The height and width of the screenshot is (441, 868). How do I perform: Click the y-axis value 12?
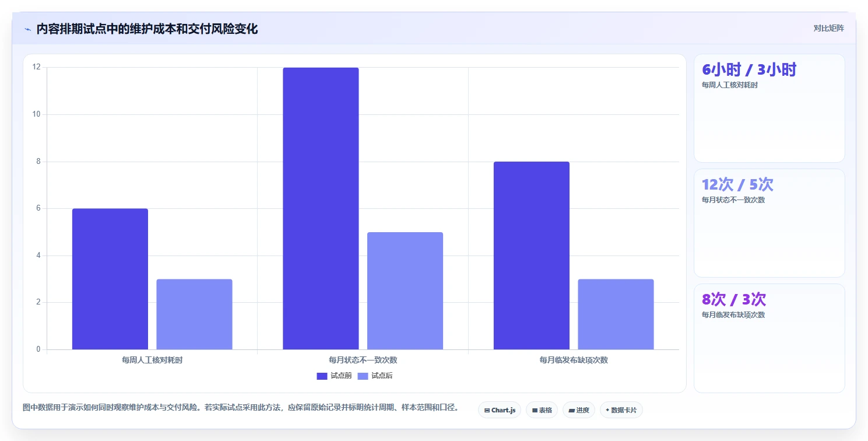tap(37, 67)
